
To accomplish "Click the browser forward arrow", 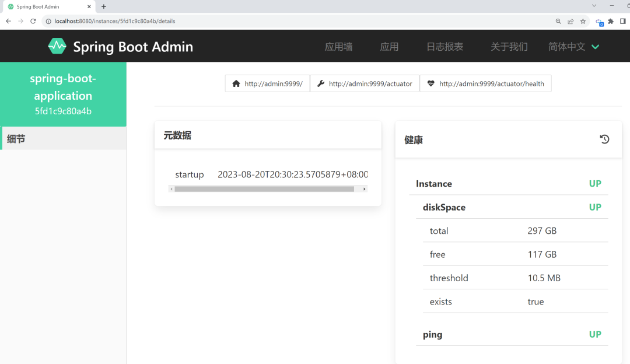I will point(21,21).
